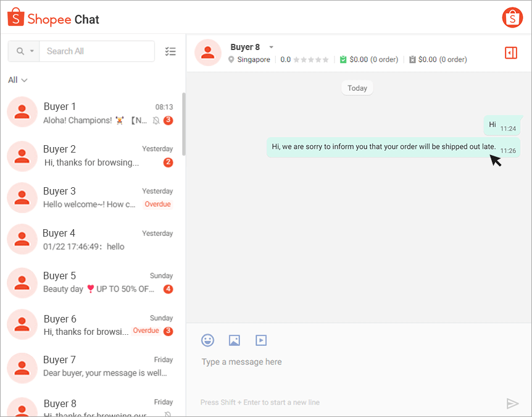Expand the All conversations filter
This screenshot has height=417, width=532.
pyautogui.click(x=17, y=80)
